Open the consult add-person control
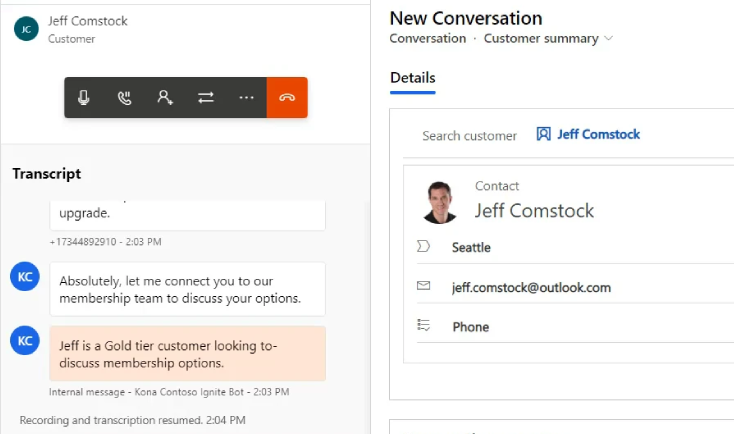 pos(165,97)
